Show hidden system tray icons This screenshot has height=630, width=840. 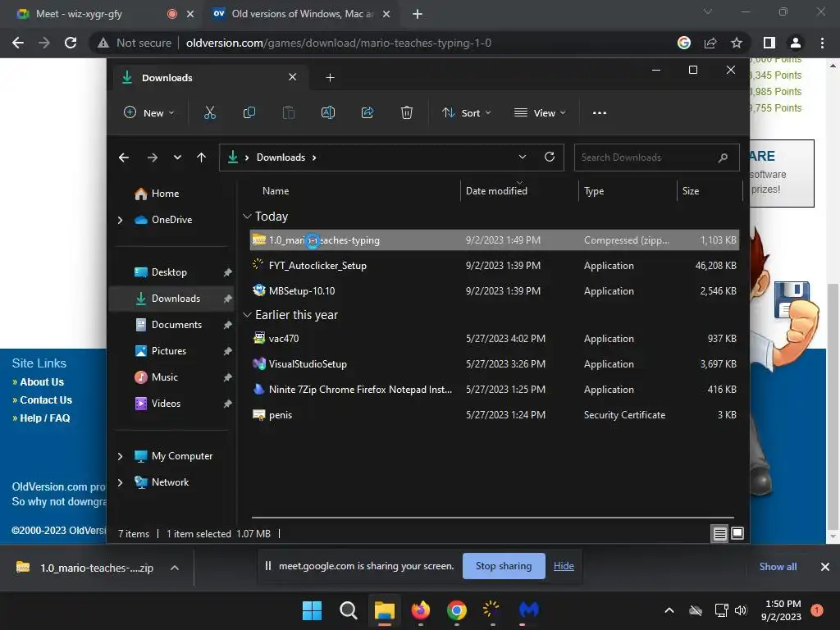click(669, 610)
